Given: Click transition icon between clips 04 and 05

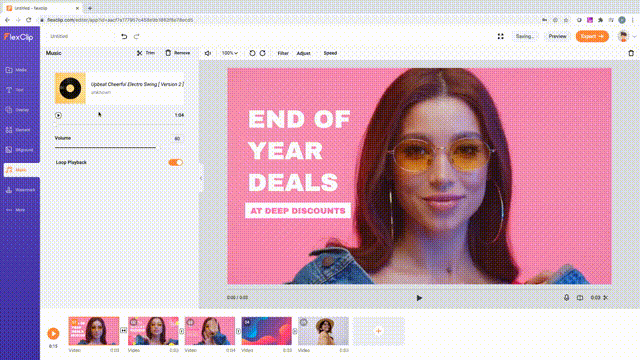Looking at the screenshot, I should [x=295, y=331].
